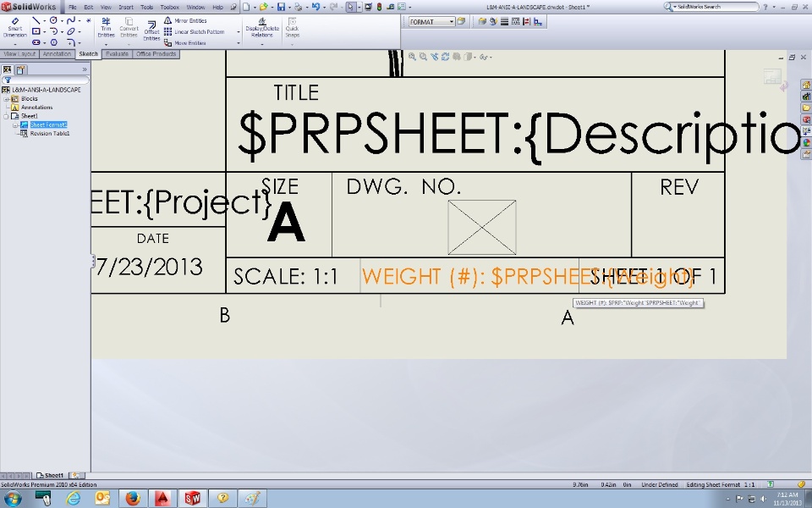
Task: Open the Edit menu
Action: [89, 8]
